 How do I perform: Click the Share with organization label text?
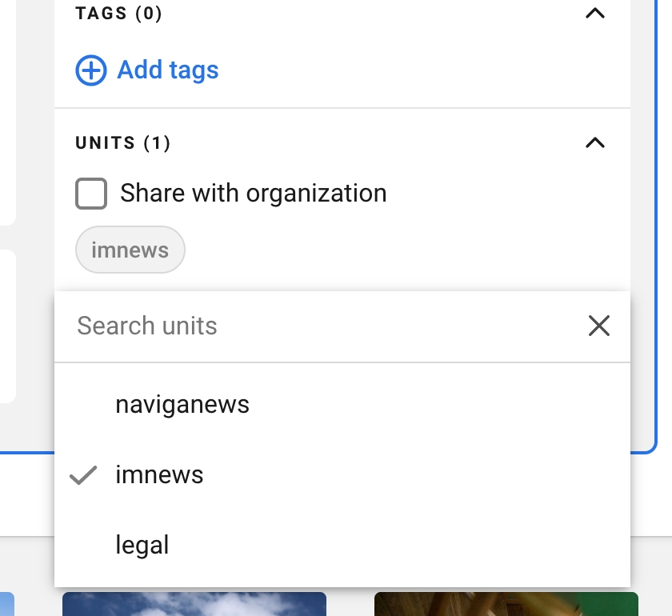point(253,194)
